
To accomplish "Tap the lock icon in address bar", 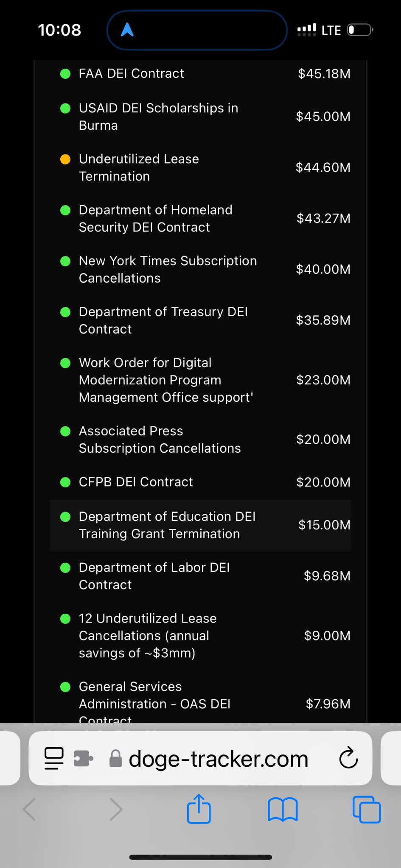I will (115, 759).
